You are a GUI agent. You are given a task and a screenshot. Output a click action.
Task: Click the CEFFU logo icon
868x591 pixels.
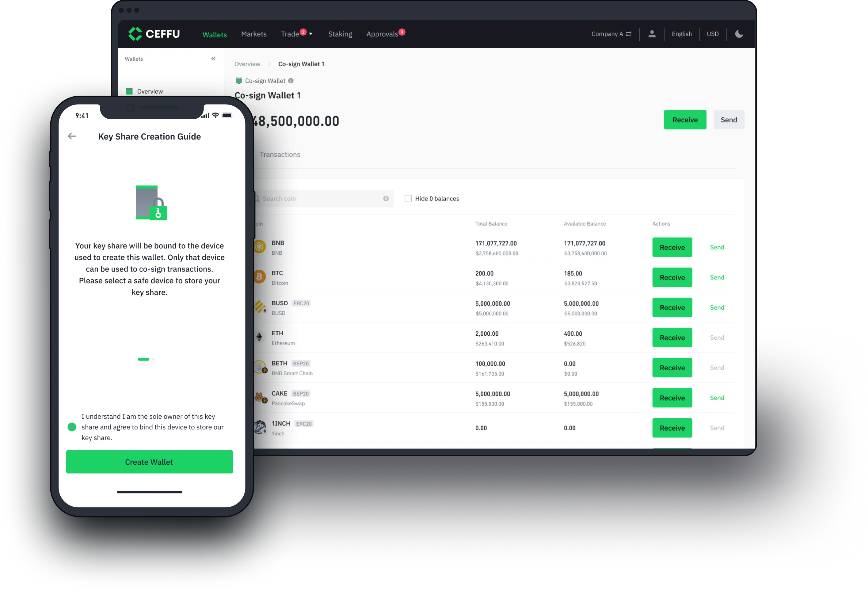click(133, 34)
